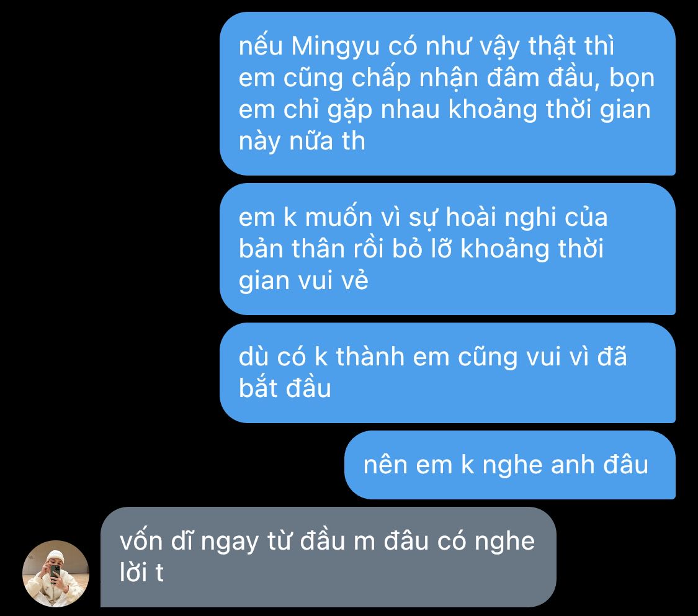Image resolution: width=698 pixels, height=616 pixels.
Task: Open the sender's profile picture avatar
Action: (x=56, y=574)
